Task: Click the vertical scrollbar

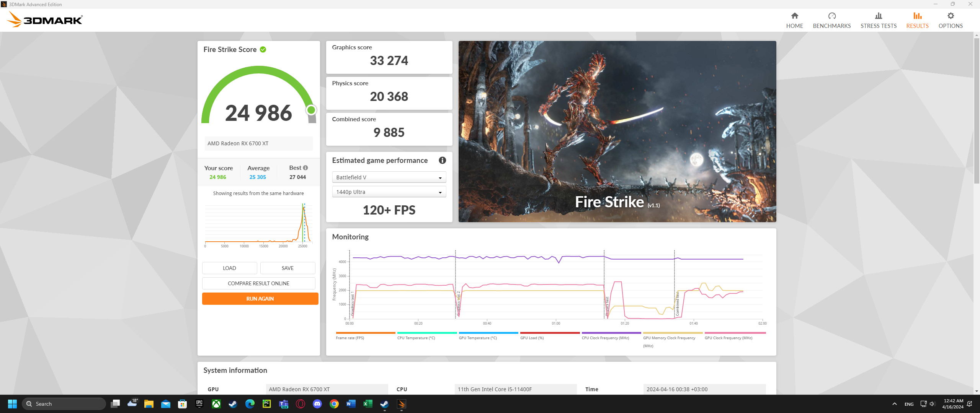Action: click(x=976, y=111)
